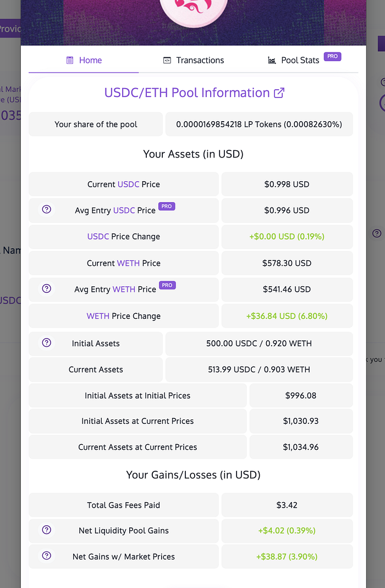Open the Pool Stats tab
385x588 pixels.
300,60
